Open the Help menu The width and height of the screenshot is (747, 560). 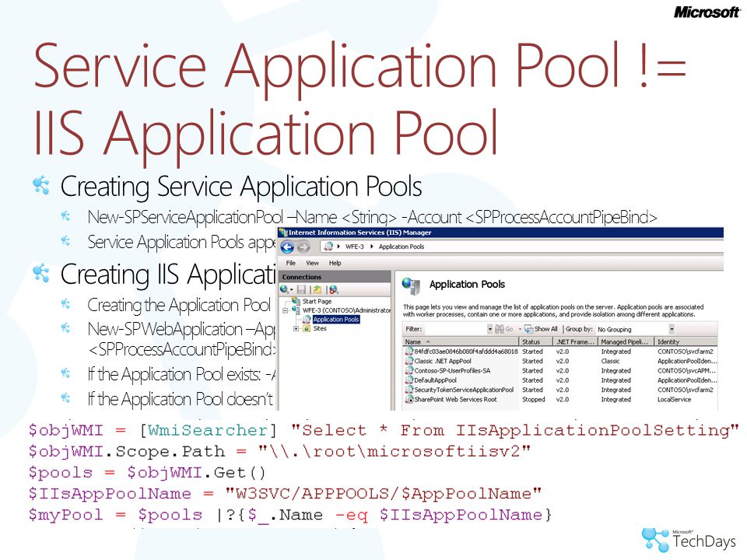tap(335, 263)
